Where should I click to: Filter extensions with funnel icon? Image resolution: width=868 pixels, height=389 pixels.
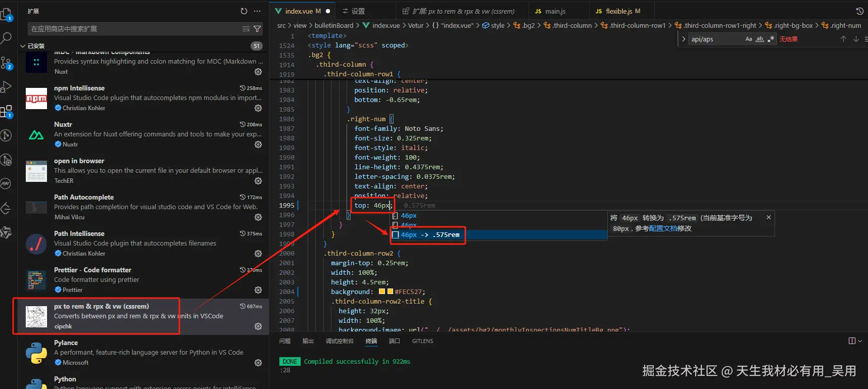tap(257, 29)
